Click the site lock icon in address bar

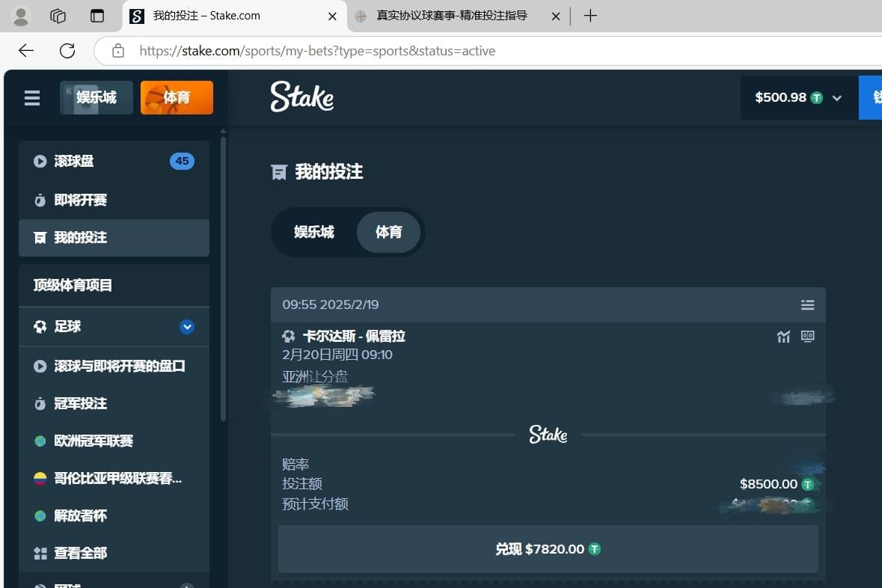118,51
